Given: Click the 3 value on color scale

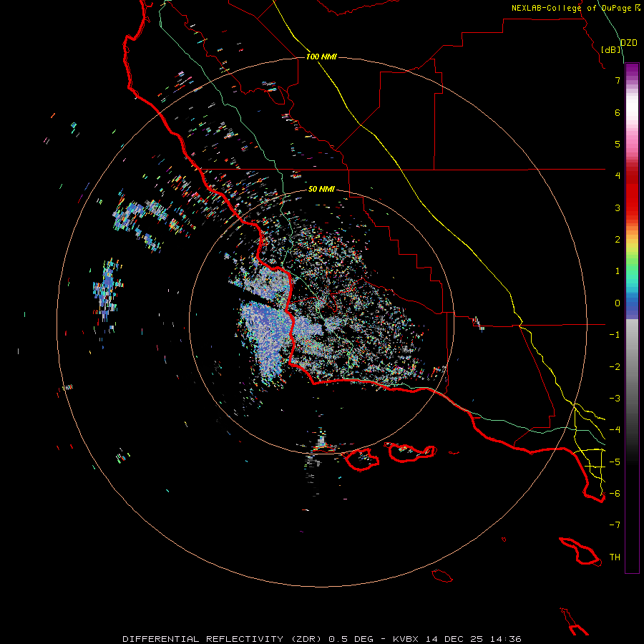Looking at the screenshot, I should [618, 208].
